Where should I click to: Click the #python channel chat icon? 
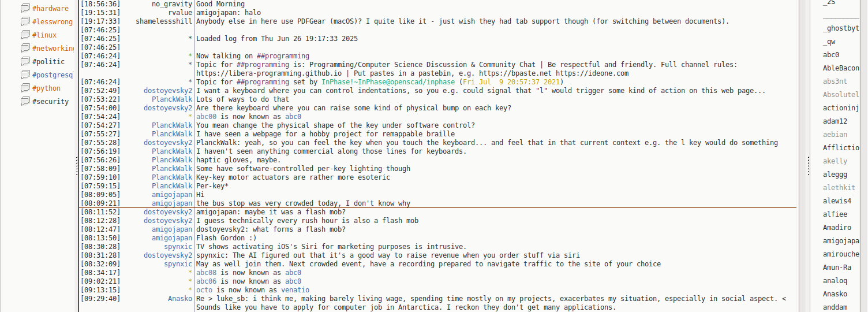pyautogui.click(x=25, y=88)
